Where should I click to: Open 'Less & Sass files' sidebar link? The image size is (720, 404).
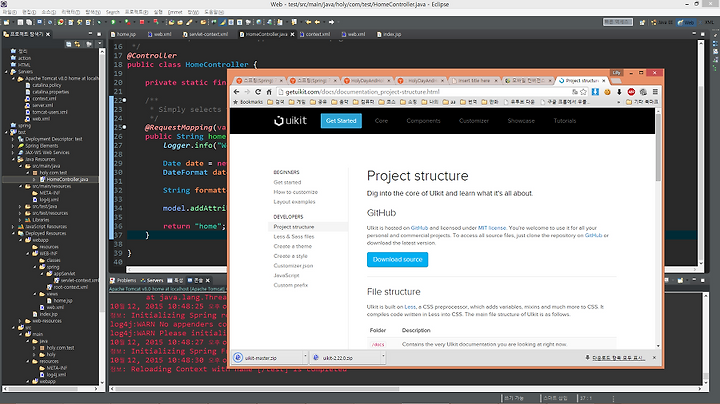[x=294, y=237]
